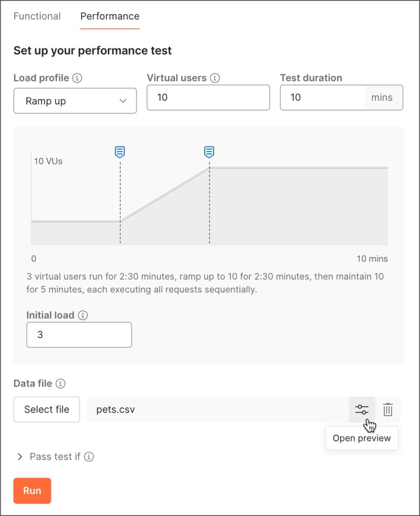The height and width of the screenshot is (516, 420).
Task: Click the Virtual users input field
Action: click(208, 98)
